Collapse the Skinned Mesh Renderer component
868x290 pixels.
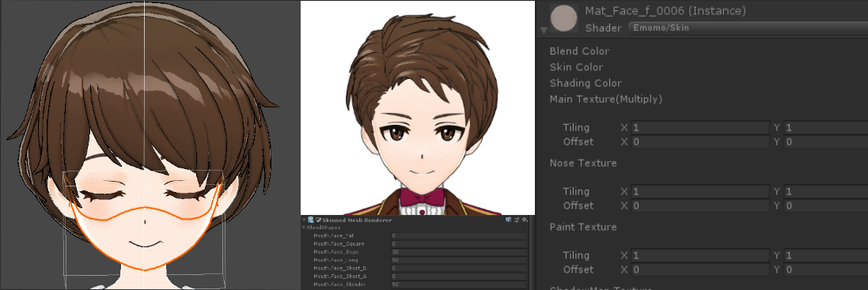[x=304, y=220]
